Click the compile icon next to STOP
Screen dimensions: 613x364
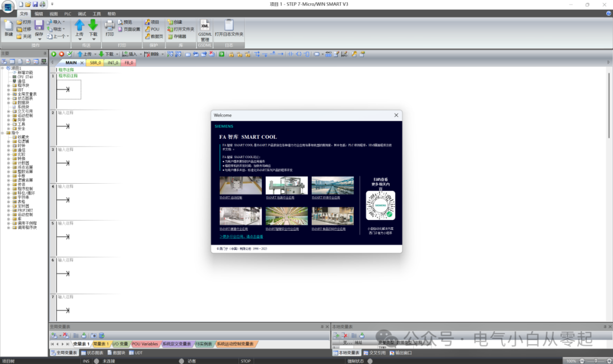tap(69, 54)
